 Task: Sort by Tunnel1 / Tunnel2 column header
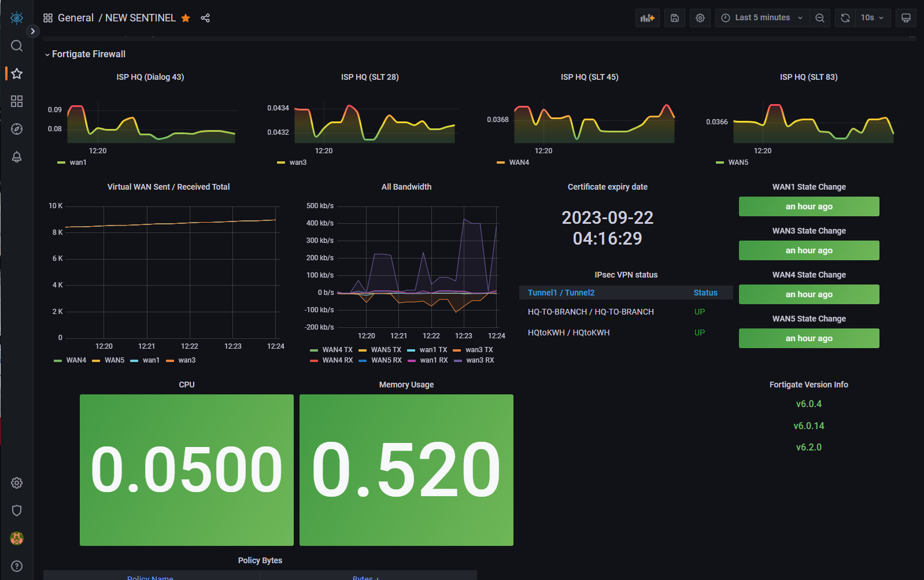(x=561, y=293)
